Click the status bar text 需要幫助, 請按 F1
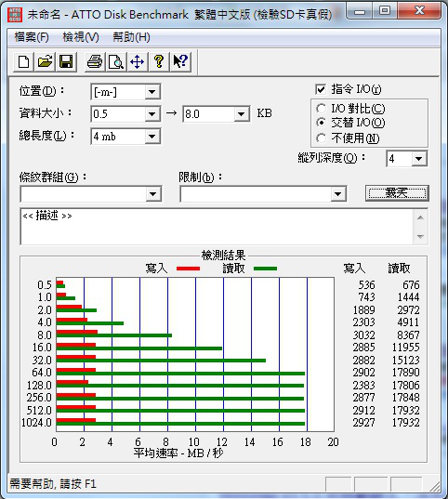 click(53, 484)
